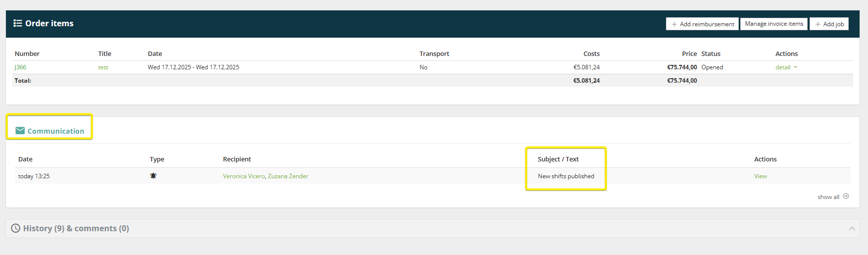Open the 'test' job title link

tap(103, 67)
